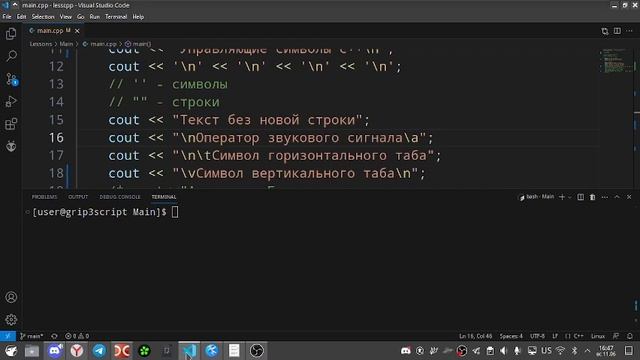Click the Open Changes icon in editor toolbar
Image resolution: width=640 pixels, height=360 pixels.
coord(605,31)
